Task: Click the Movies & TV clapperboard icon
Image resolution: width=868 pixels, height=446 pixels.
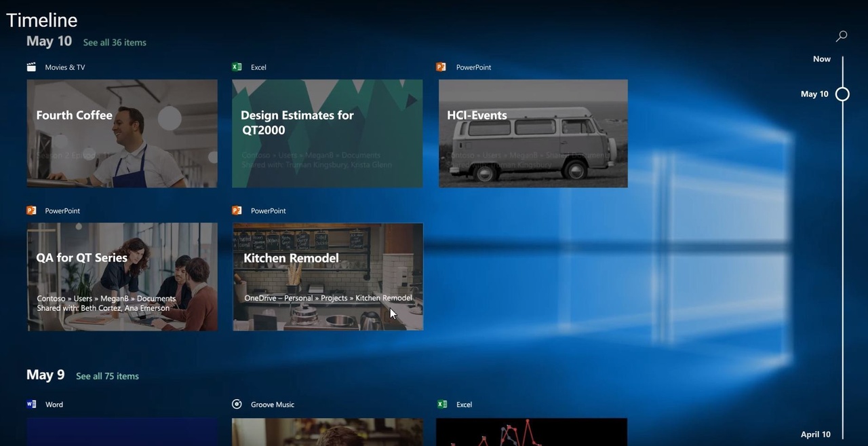Action: click(x=31, y=67)
